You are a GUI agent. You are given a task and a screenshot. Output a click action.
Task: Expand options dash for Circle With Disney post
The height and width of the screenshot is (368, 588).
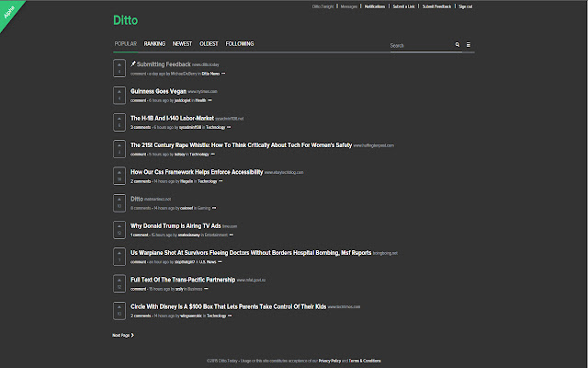[230, 316]
